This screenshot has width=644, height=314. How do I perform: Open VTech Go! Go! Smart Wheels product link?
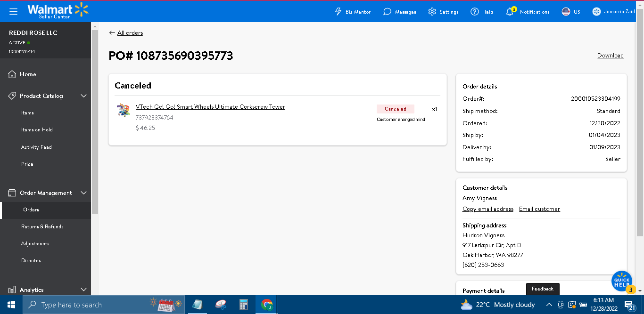[210, 107]
